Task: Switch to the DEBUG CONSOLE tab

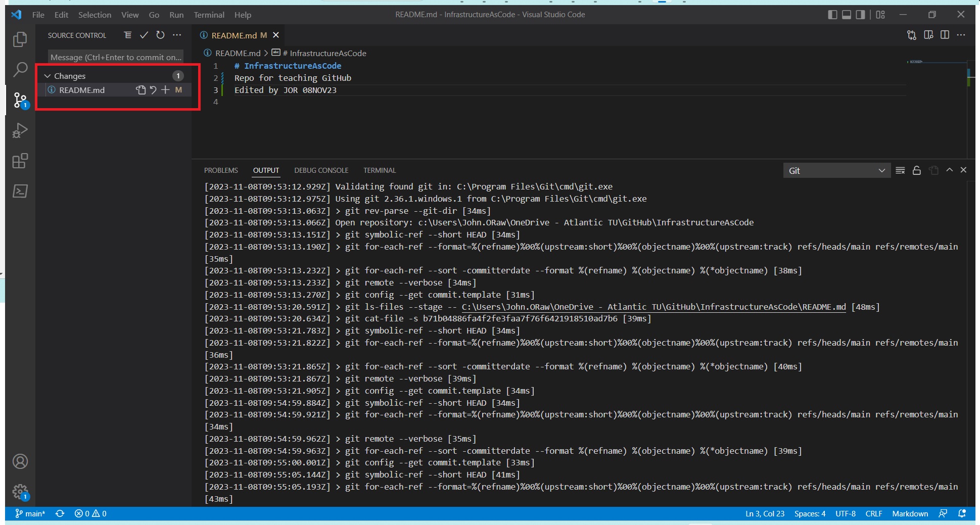Action: click(321, 170)
